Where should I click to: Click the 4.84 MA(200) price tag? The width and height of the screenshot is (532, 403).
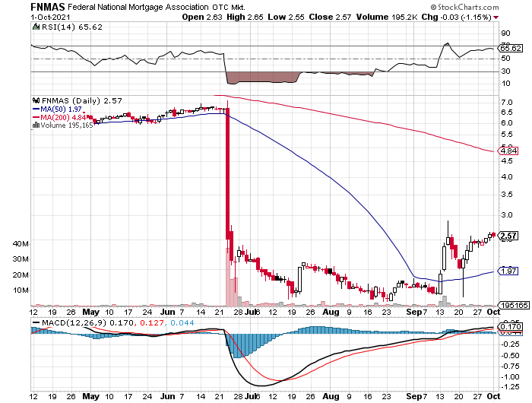(x=508, y=151)
